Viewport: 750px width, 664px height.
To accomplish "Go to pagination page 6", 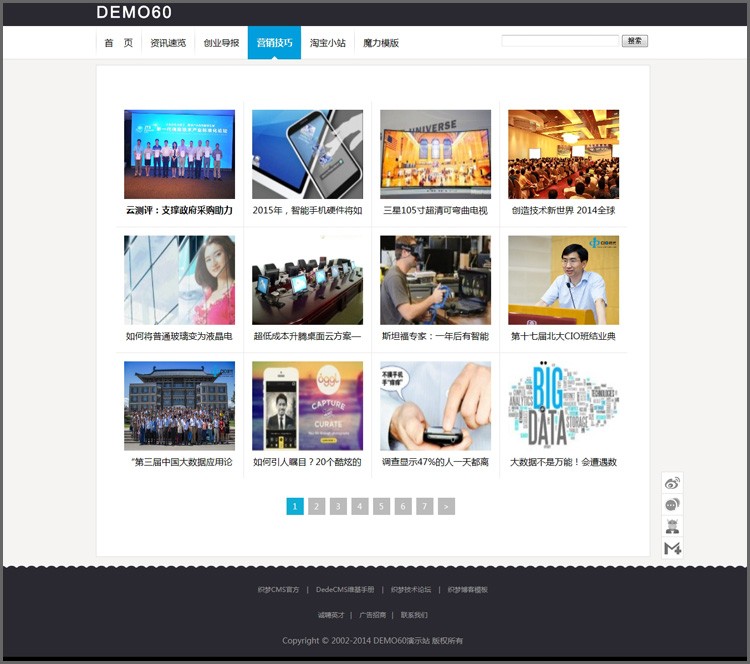I will [403, 506].
